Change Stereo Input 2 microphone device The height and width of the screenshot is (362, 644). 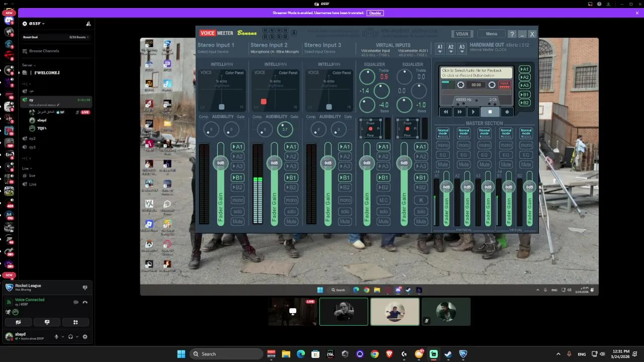click(275, 52)
